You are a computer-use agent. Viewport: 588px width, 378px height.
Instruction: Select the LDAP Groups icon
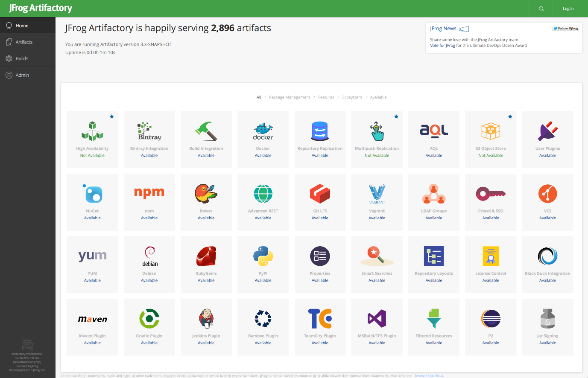pos(434,193)
